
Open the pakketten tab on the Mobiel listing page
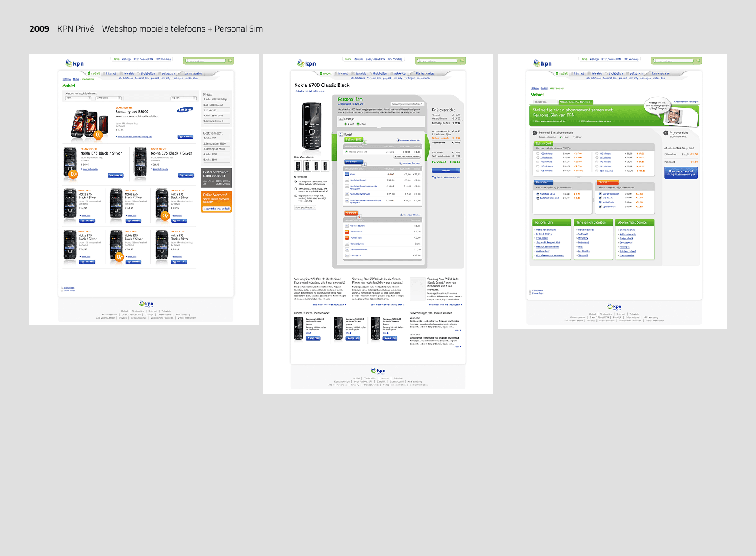pos(168,73)
